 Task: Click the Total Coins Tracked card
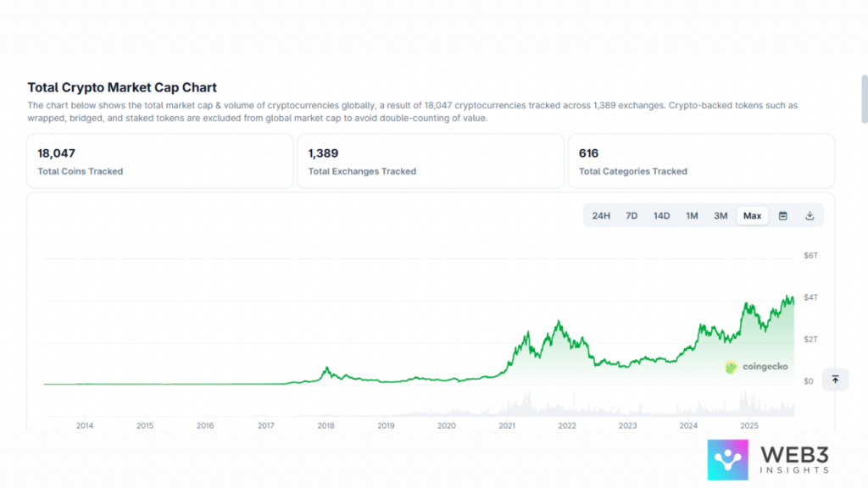click(160, 161)
